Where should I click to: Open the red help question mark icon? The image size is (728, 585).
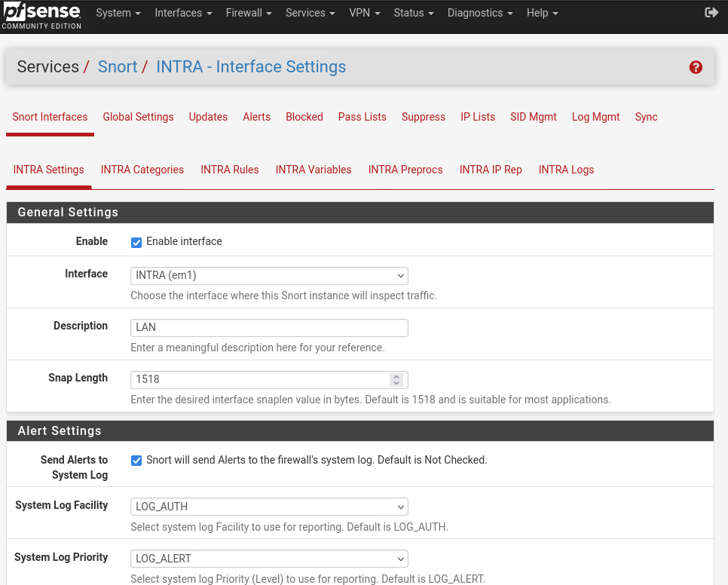tap(696, 67)
